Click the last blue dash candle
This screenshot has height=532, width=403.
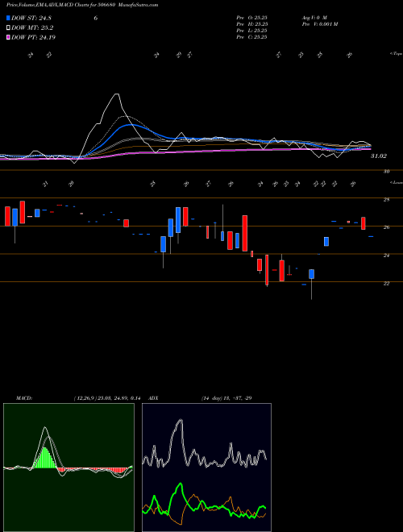pyautogui.click(x=371, y=236)
